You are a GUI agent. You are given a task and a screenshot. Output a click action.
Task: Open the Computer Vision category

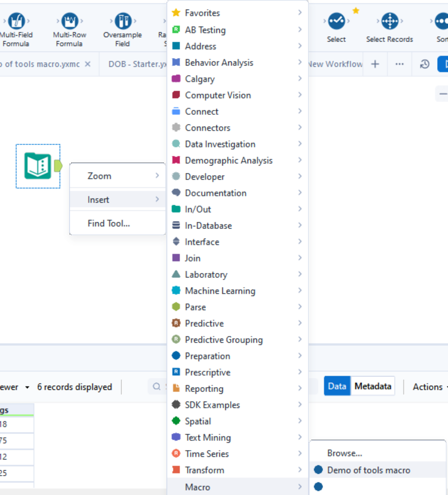(x=238, y=95)
